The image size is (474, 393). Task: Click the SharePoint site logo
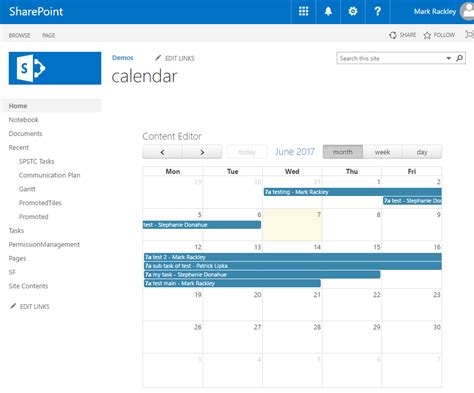click(x=55, y=68)
